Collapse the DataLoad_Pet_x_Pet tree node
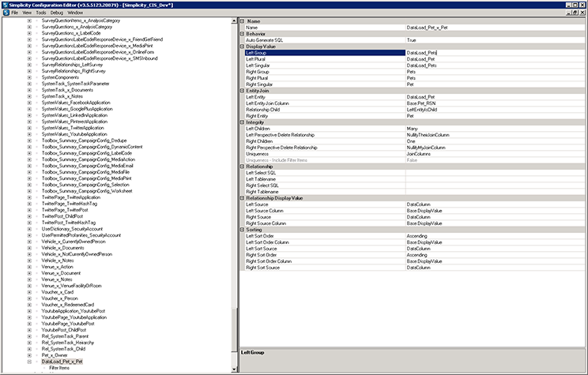 (x=29, y=361)
